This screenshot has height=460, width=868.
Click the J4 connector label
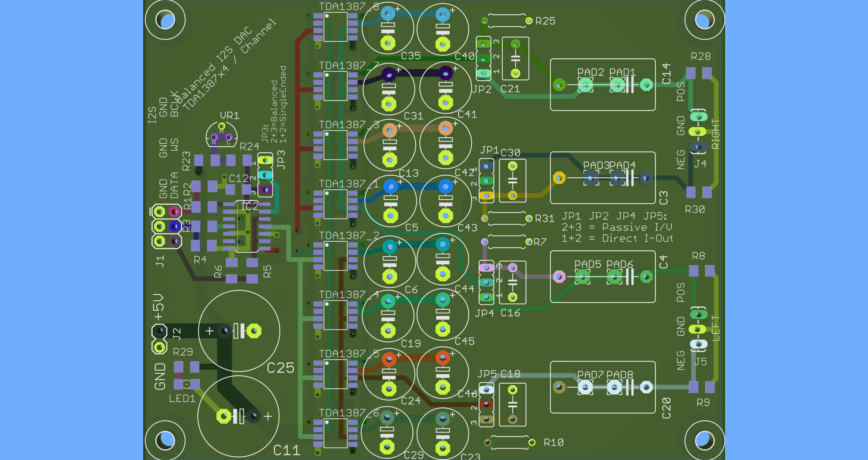(x=700, y=164)
